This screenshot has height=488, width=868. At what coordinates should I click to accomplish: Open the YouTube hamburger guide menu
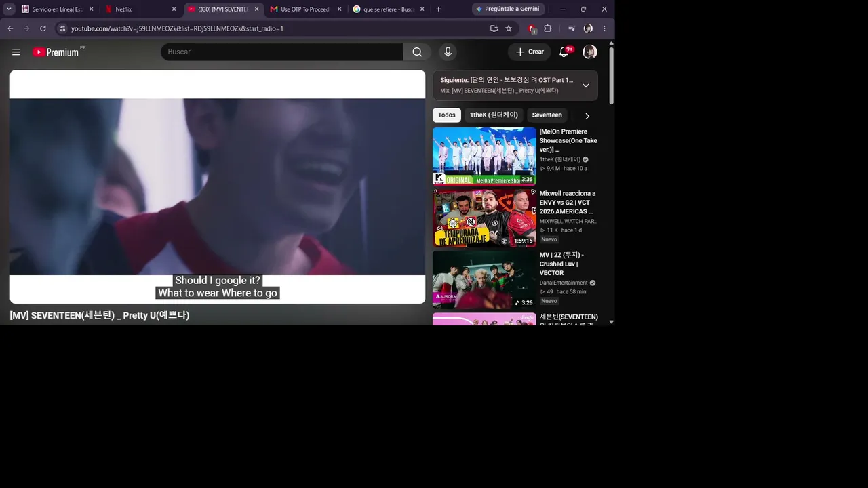point(16,52)
